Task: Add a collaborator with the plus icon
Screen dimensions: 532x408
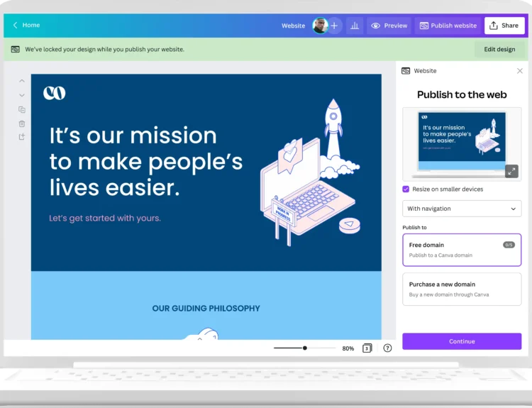Action: (334, 26)
